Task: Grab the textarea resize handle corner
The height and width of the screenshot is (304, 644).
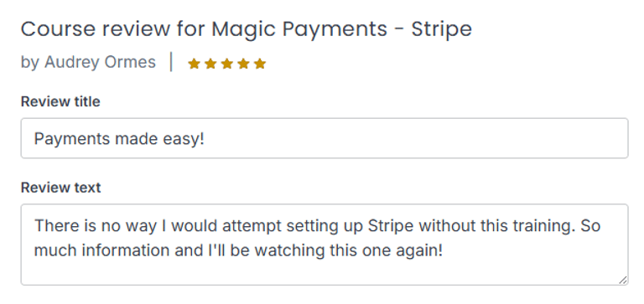Action: 623,280
